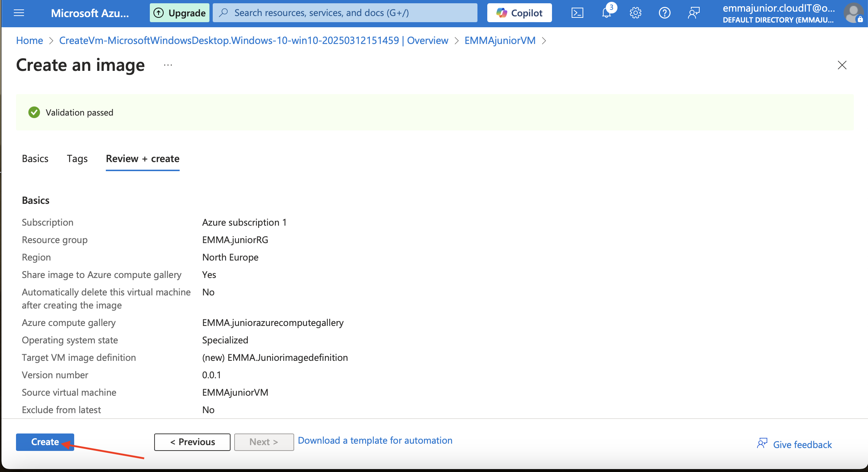Select 'North Europe' region value
This screenshot has height=472, width=868.
tap(230, 257)
